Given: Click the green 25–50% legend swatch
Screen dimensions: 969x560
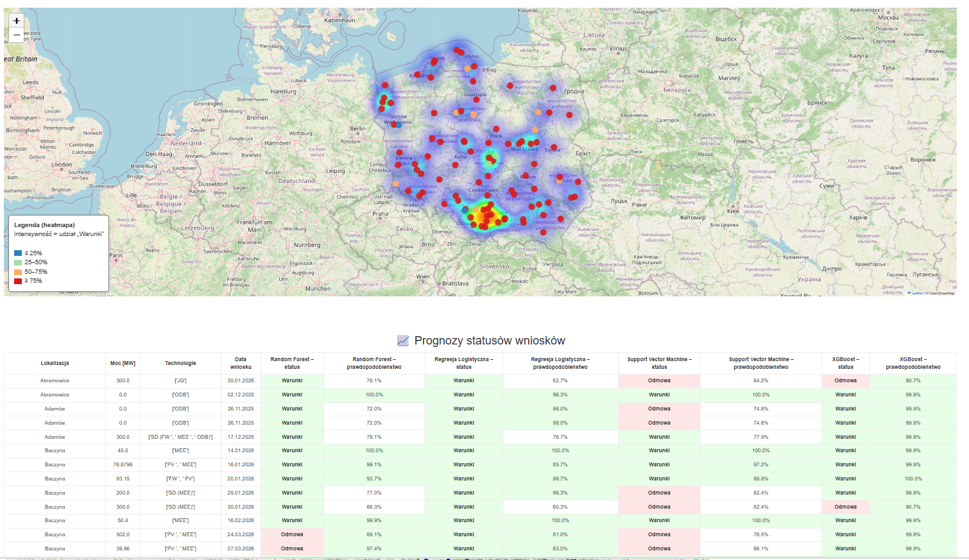Looking at the screenshot, I should click(18, 262).
